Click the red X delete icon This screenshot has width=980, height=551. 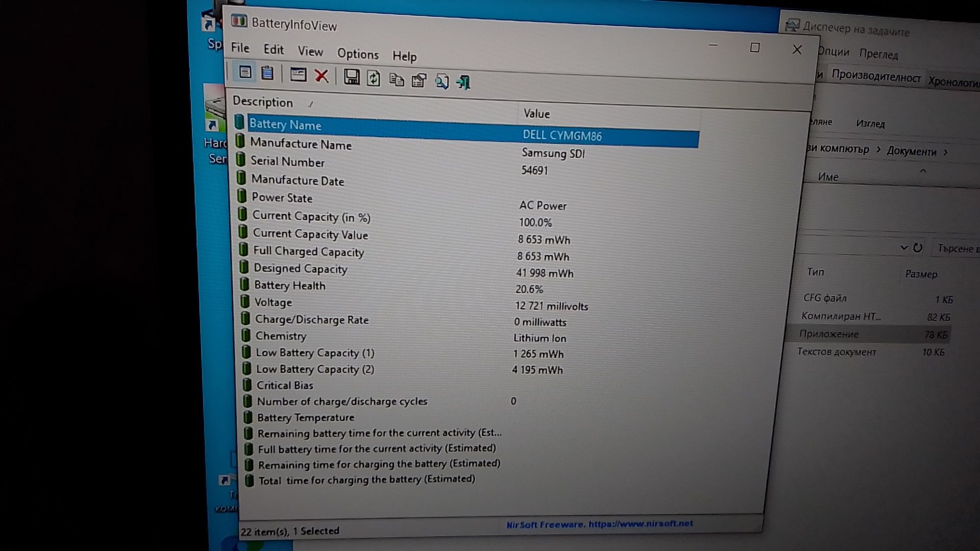[x=322, y=76]
